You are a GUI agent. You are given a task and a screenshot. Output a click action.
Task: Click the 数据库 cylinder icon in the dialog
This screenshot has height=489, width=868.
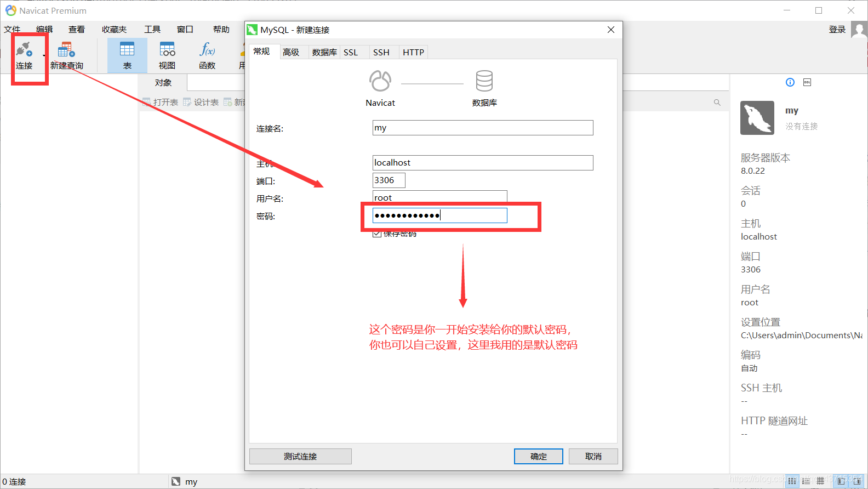[484, 81]
